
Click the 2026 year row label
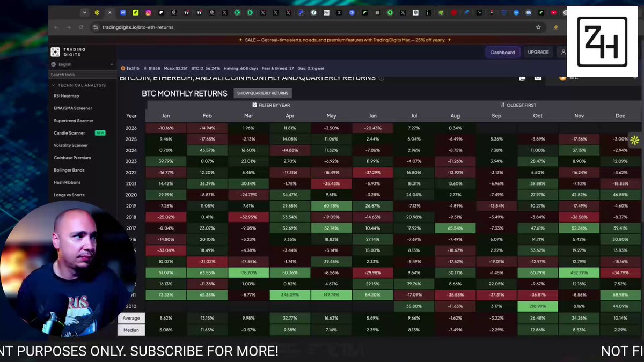click(131, 128)
